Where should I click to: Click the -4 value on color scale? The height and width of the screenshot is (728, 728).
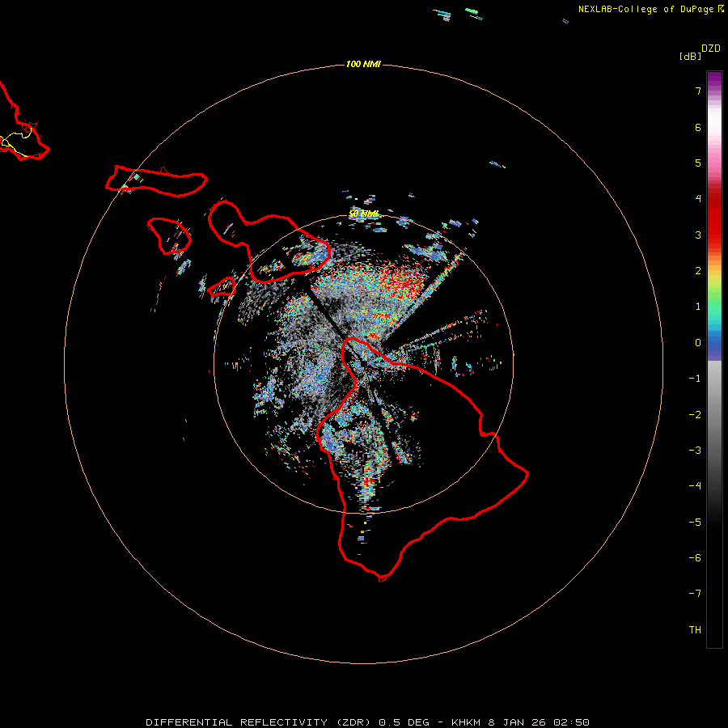pyautogui.click(x=695, y=486)
